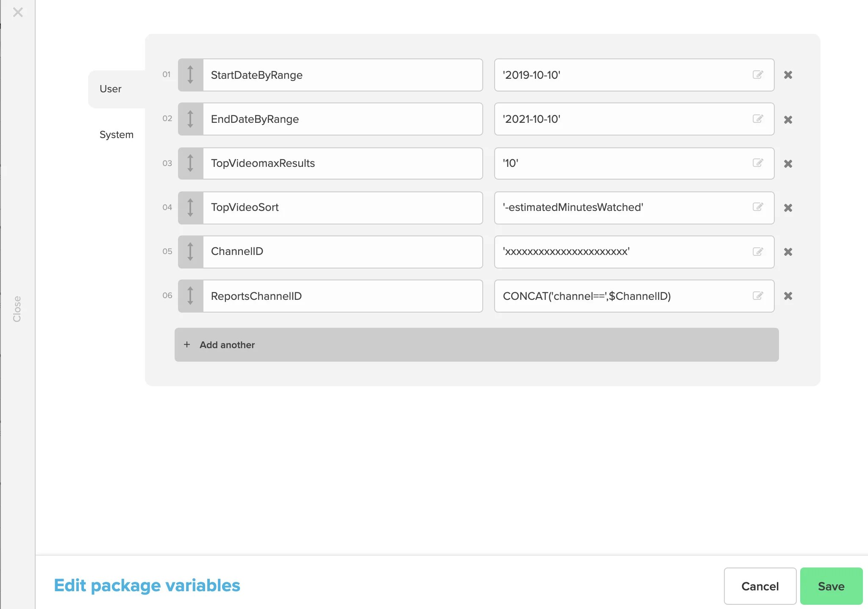
Task: Grab the reorder handle for EndDateByRange
Action: (190, 119)
